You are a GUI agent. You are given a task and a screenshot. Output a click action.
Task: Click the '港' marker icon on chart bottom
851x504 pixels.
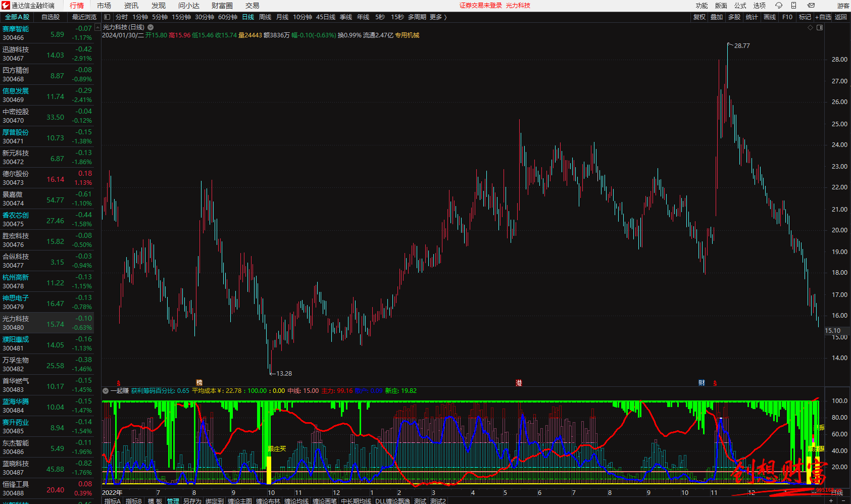tap(519, 383)
